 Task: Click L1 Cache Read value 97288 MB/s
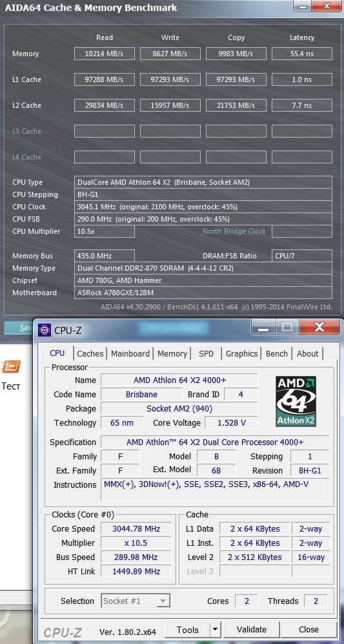pos(105,79)
